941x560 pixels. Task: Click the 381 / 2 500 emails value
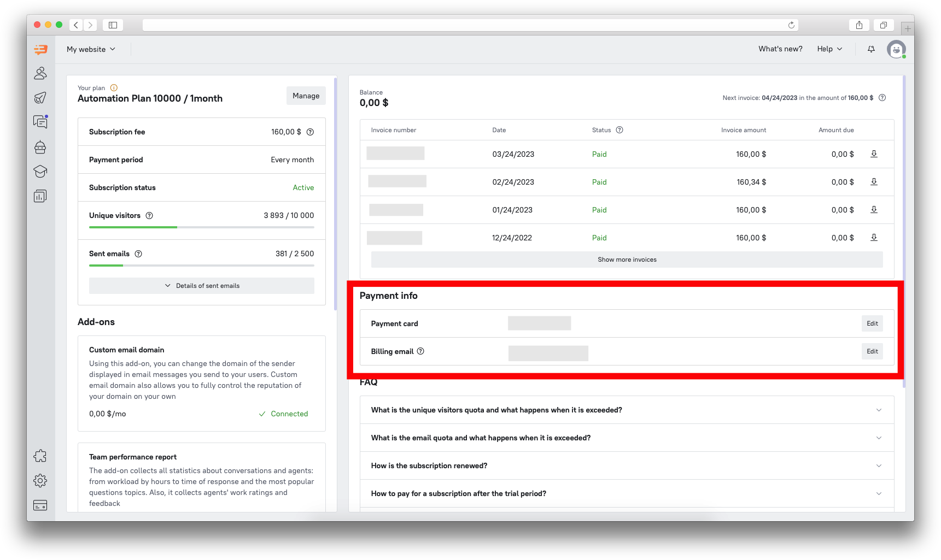295,254
